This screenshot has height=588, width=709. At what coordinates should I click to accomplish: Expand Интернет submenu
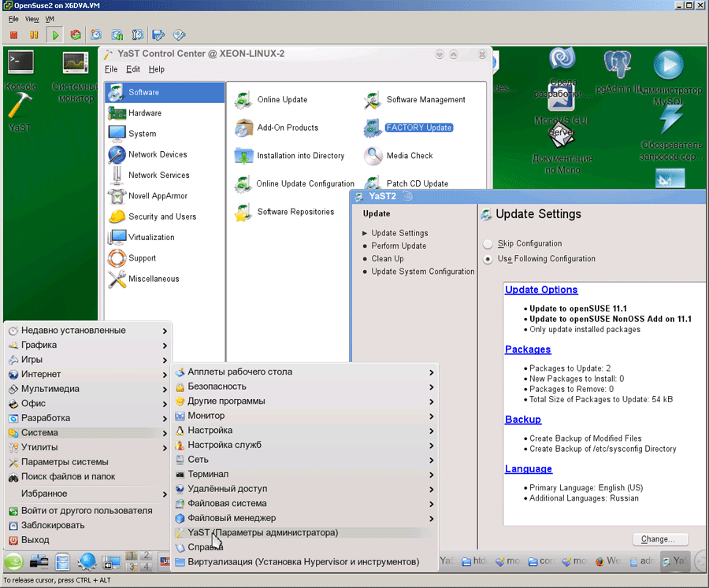88,374
